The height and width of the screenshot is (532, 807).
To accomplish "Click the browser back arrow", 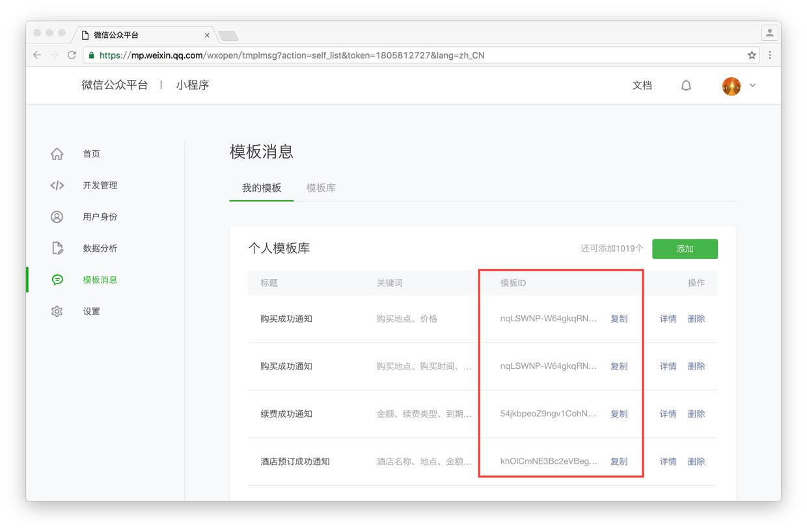I will [x=37, y=55].
